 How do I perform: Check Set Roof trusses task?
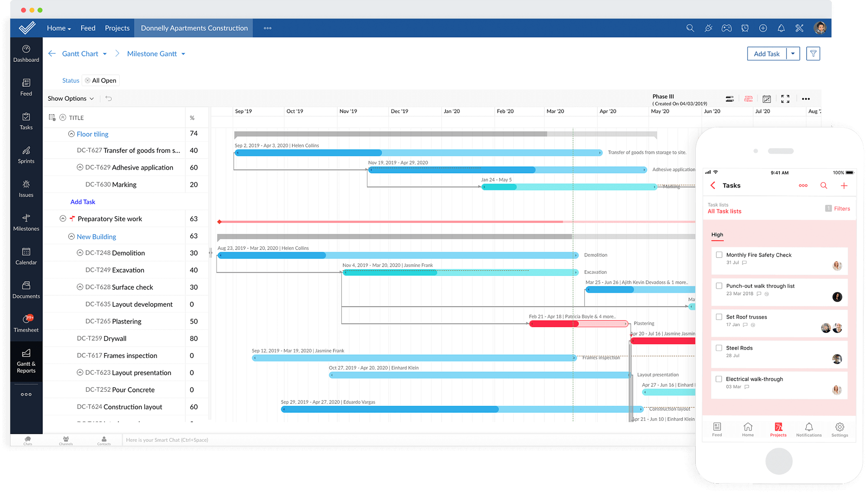[719, 317]
